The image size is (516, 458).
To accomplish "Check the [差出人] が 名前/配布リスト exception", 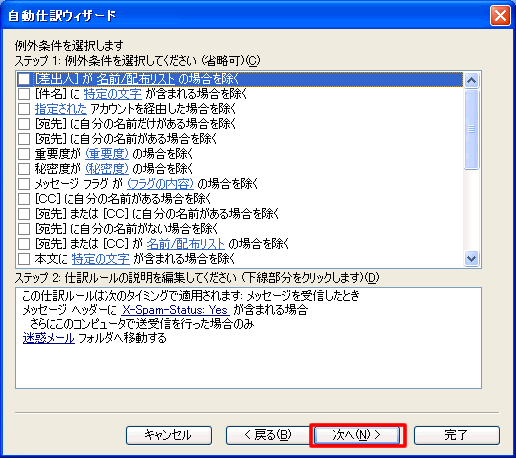I will tap(24, 79).
